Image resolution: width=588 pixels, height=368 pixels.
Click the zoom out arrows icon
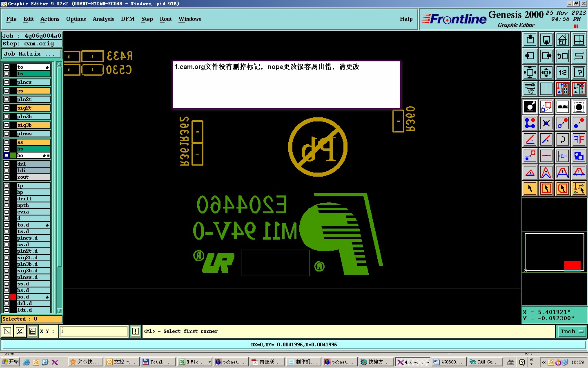click(x=546, y=72)
